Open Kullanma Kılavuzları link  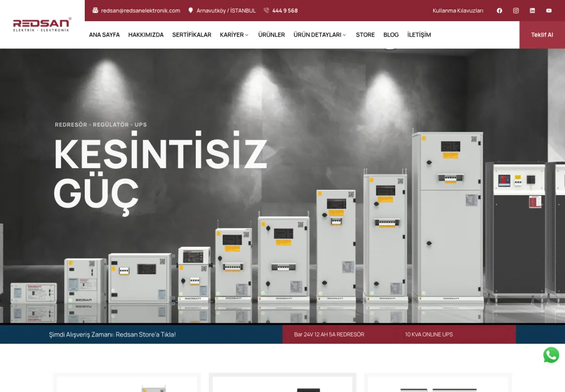pos(458,10)
